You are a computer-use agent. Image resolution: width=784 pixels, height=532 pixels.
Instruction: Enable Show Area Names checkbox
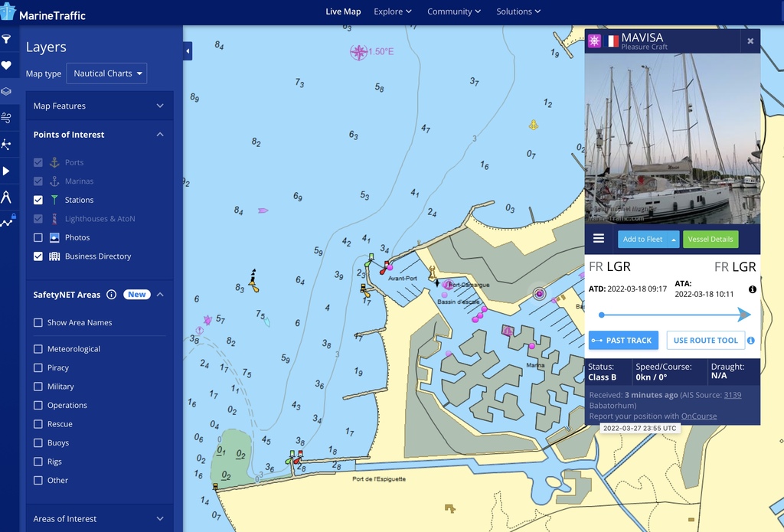tap(38, 322)
